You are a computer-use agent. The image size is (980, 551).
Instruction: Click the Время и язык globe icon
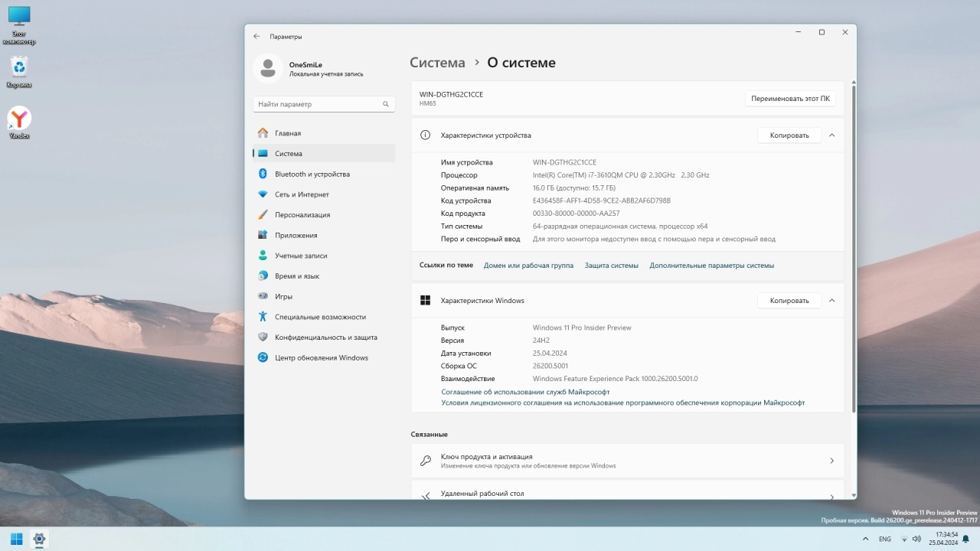click(x=263, y=275)
